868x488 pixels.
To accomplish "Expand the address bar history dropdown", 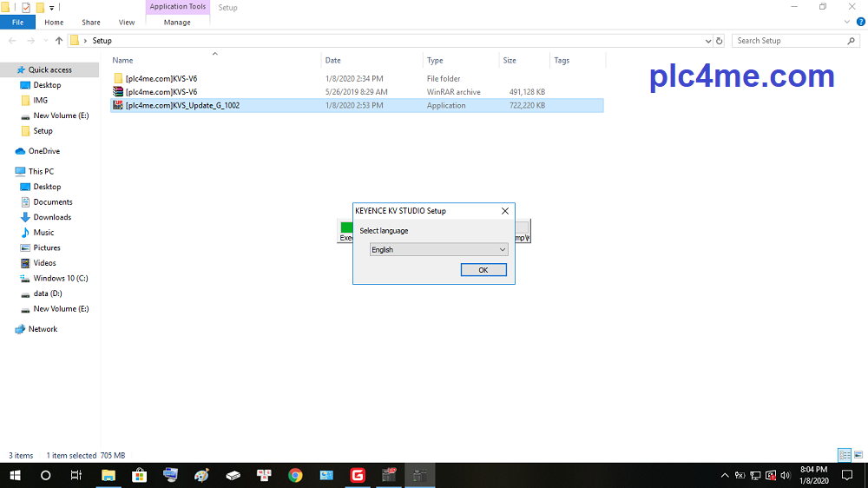I will point(707,41).
